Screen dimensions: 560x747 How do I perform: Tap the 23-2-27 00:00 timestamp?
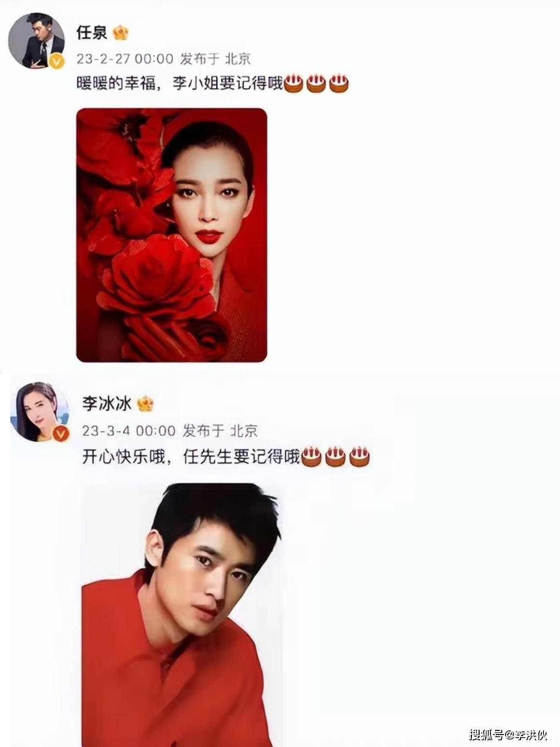pos(125,59)
